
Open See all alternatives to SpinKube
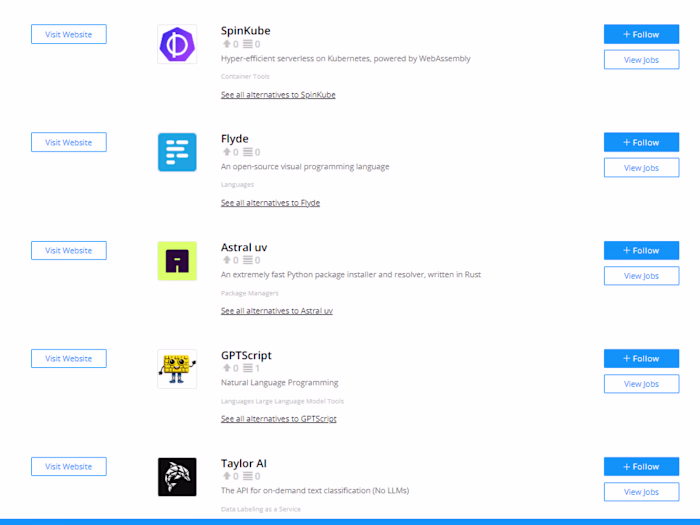point(278,95)
